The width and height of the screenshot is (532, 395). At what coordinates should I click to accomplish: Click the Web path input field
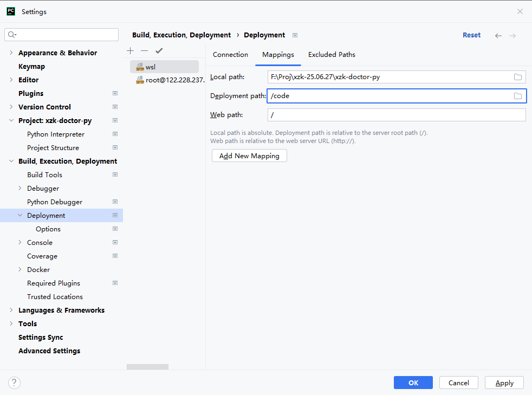(396, 115)
